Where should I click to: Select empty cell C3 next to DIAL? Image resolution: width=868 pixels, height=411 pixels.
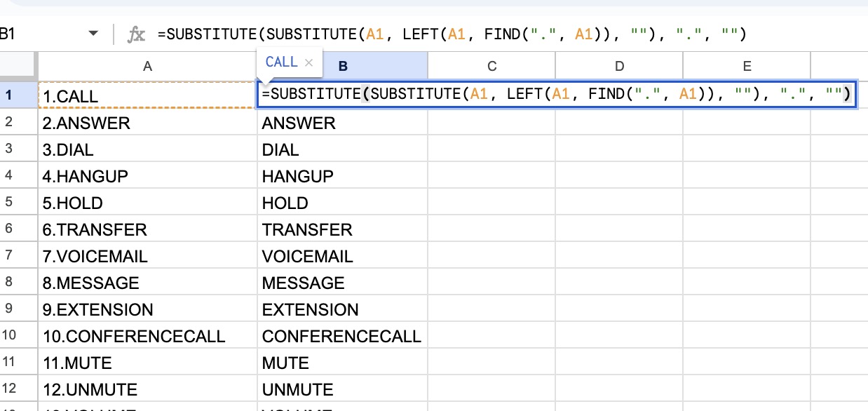(x=491, y=150)
